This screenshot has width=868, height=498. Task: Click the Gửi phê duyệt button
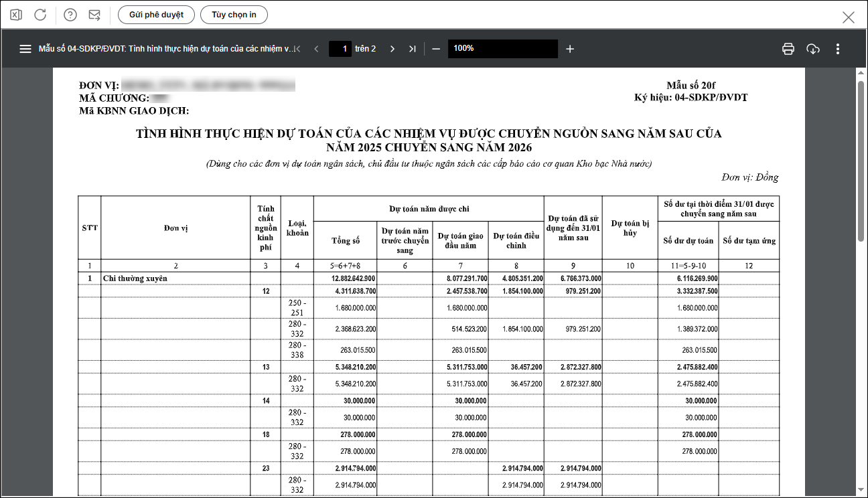[x=156, y=15]
